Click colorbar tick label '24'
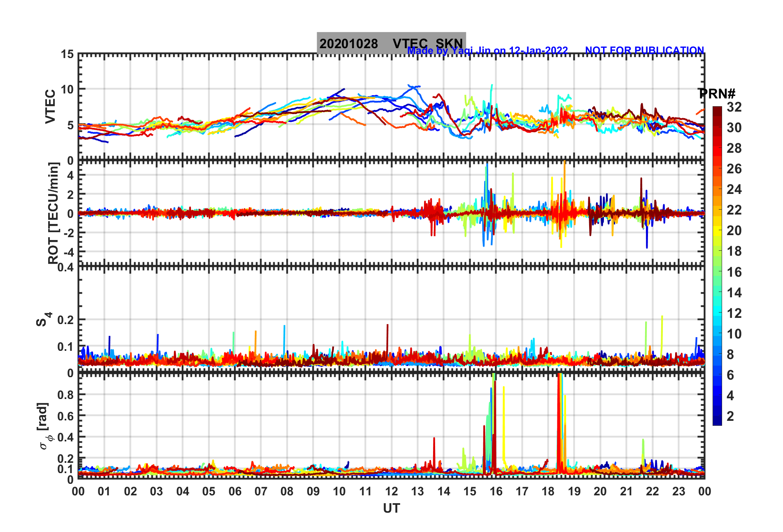Image resolution: width=783 pixels, height=532 pixels. (734, 189)
